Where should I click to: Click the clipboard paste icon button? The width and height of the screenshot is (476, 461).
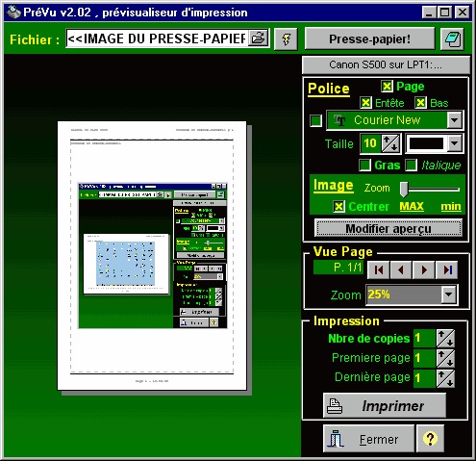click(452, 39)
